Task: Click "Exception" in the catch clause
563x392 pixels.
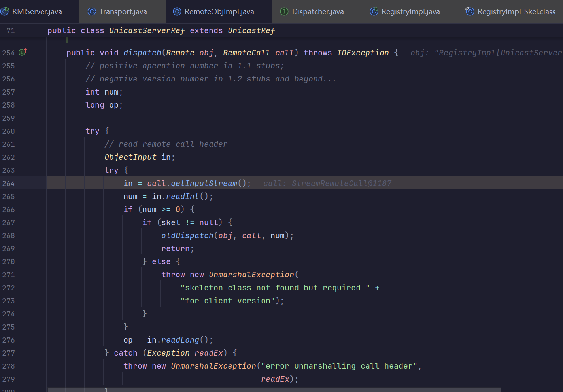Action: tap(168, 353)
